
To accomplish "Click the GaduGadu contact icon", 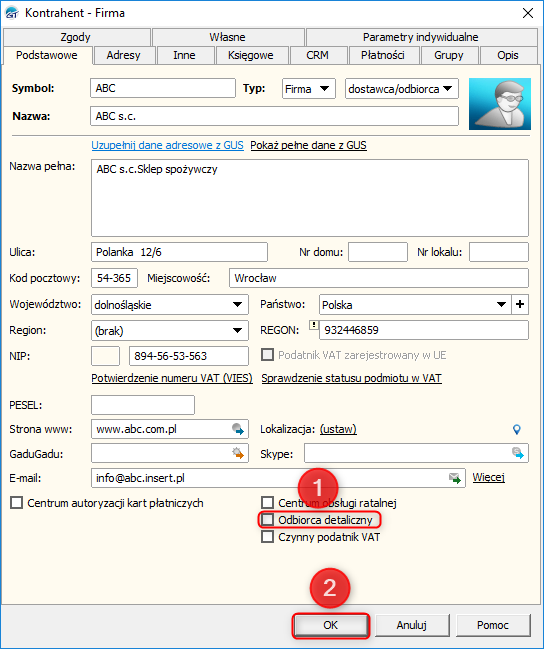I will [x=238, y=453].
